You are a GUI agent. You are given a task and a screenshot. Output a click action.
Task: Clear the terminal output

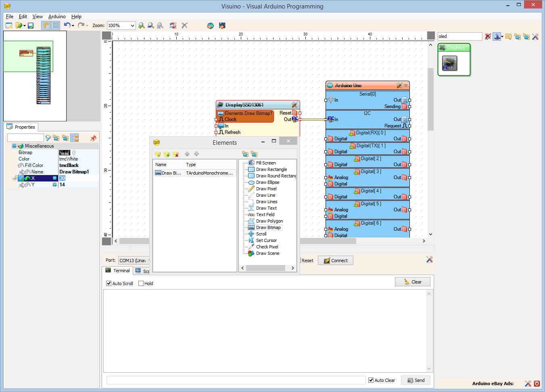(412, 281)
